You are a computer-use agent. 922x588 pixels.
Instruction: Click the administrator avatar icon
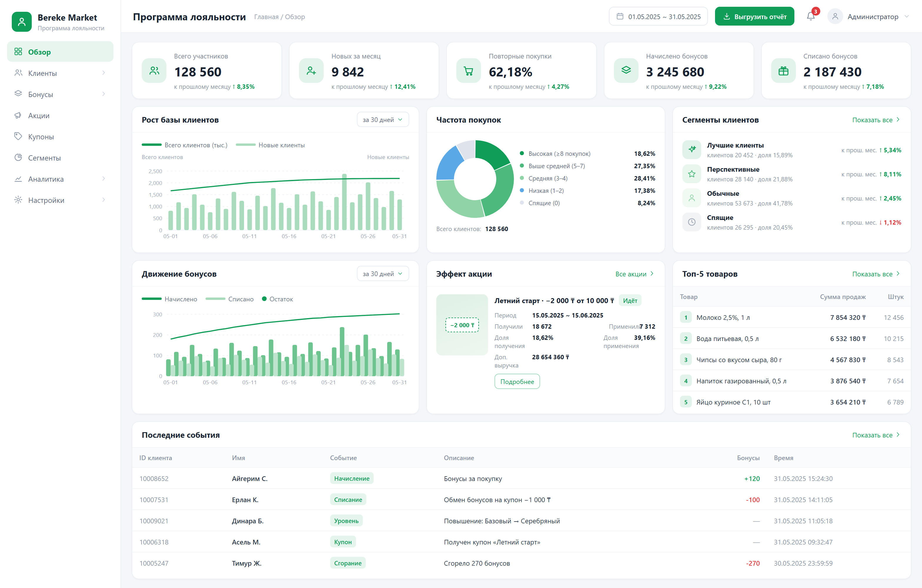(x=835, y=16)
